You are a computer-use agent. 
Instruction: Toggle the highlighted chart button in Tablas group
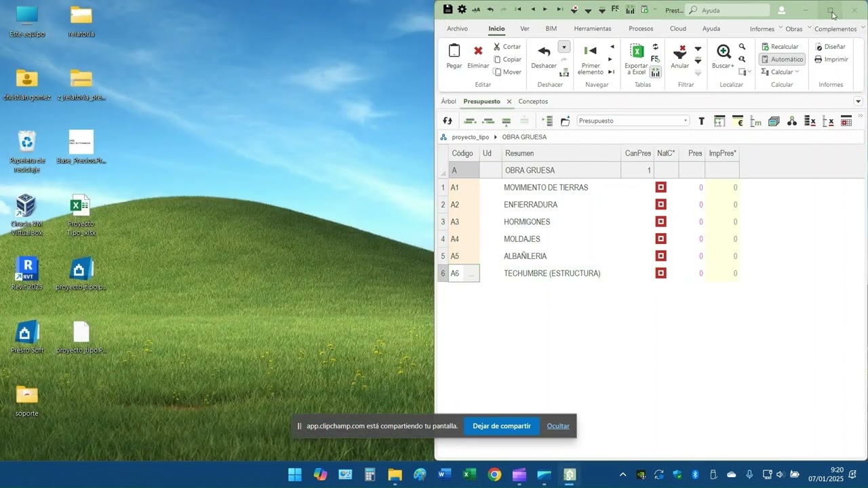coord(656,72)
